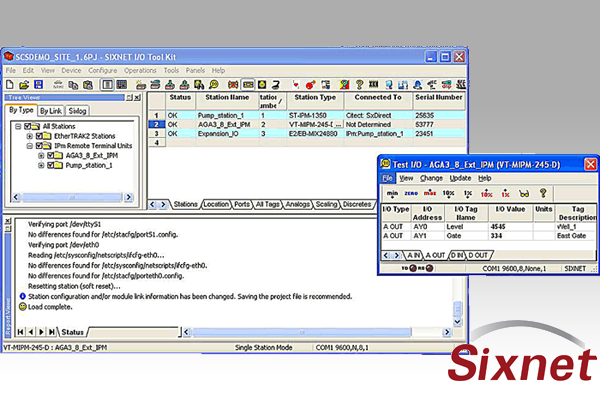The width and height of the screenshot is (600, 400).
Task: Switch to the All Tags sheet tab
Action: [x=267, y=204]
